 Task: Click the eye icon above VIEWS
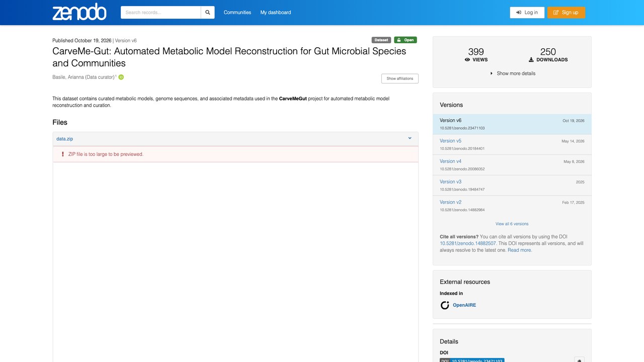click(467, 60)
